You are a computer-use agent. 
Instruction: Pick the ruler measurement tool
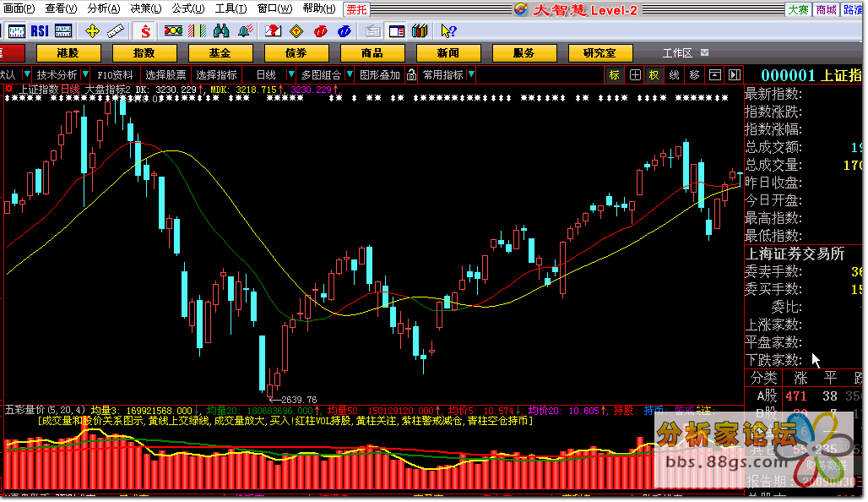(x=115, y=31)
